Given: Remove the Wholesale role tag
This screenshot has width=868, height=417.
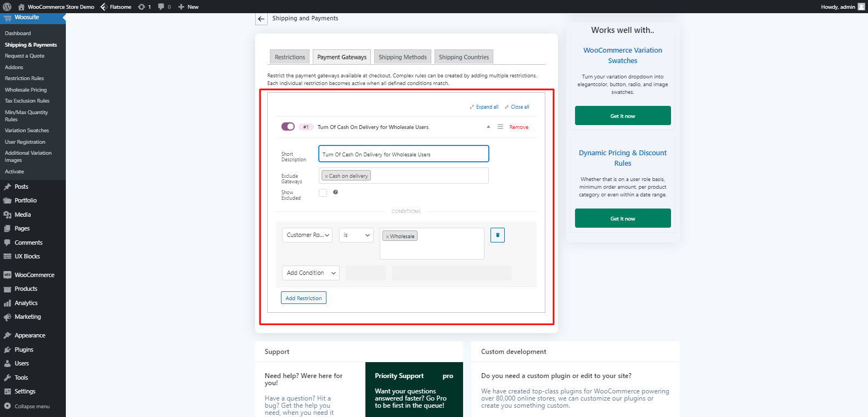Looking at the screenshot, I should 387,236.
